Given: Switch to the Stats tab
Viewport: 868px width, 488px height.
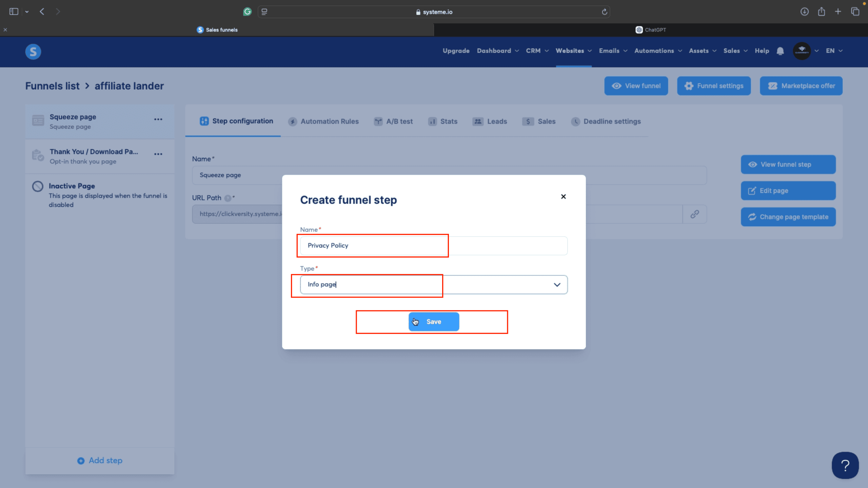Looking at the screenshot, I should [x=442, y=121].
